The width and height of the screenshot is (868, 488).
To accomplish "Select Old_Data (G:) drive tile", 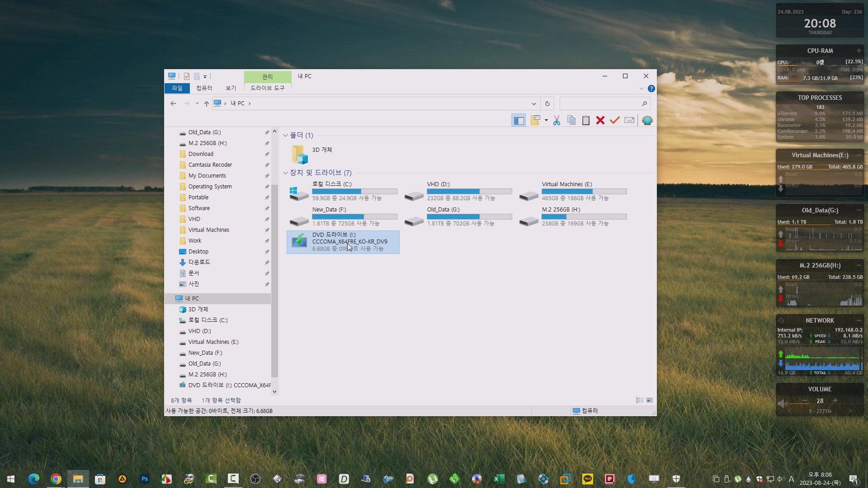I will click(458, 217).
